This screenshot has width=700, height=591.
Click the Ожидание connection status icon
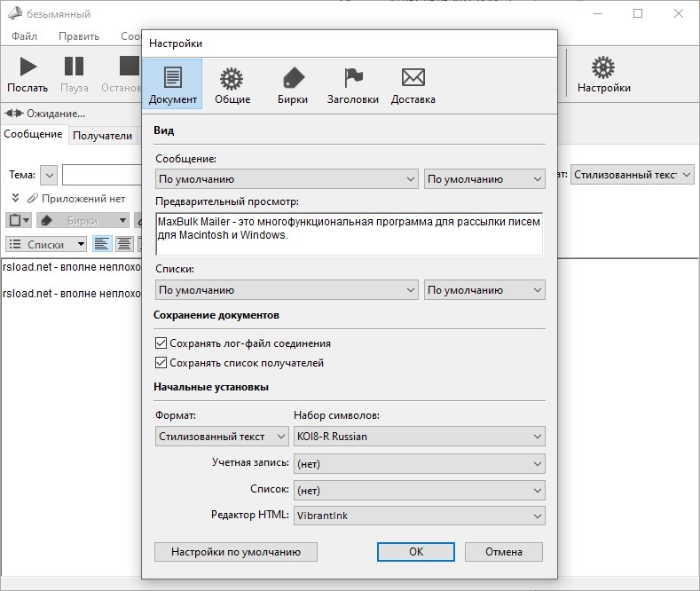point(14,114)
